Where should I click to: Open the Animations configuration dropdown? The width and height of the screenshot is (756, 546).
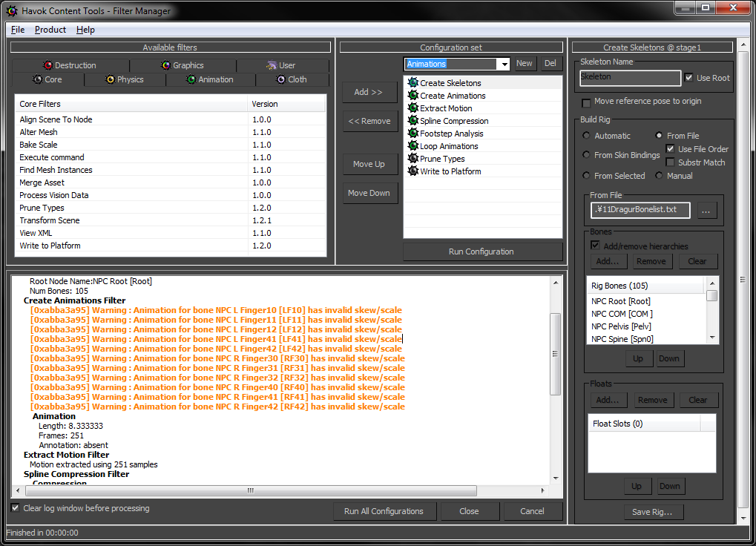504,64
